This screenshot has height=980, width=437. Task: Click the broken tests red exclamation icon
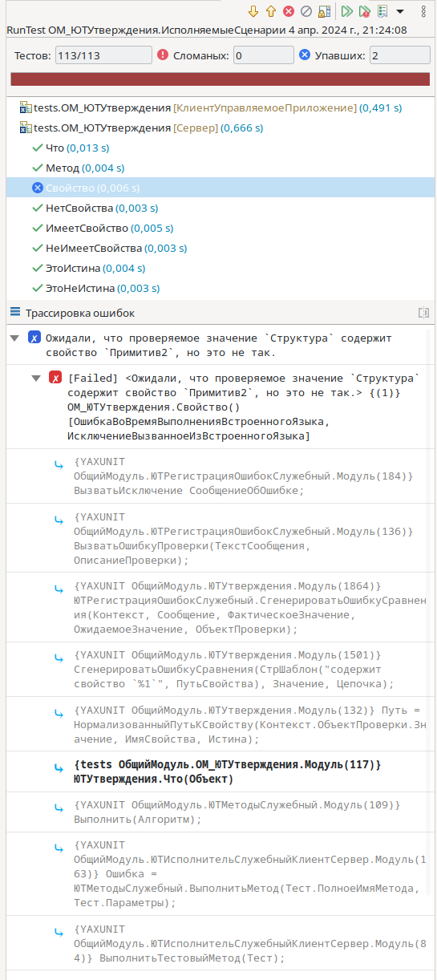point(164,55)
